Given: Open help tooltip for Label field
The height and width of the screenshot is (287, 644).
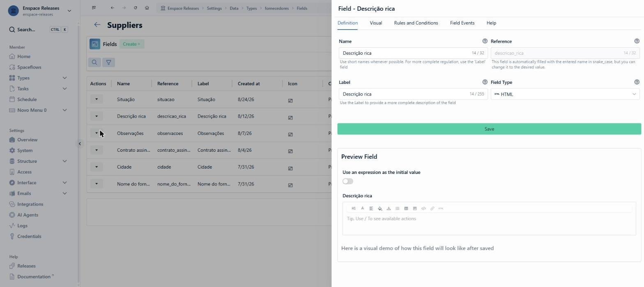Looking at the screenshot, I should click(x=485, y=82).
